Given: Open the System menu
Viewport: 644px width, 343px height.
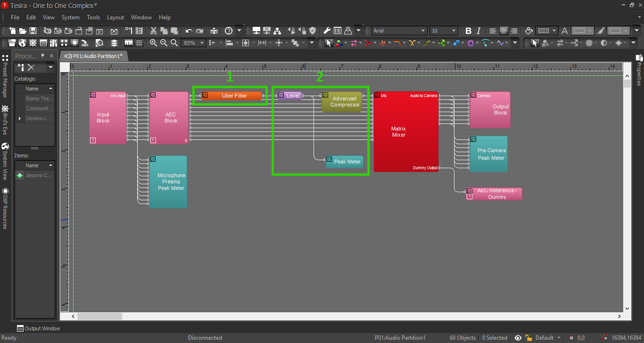Looking at the screenshot, I should click(x=71, y=17).
